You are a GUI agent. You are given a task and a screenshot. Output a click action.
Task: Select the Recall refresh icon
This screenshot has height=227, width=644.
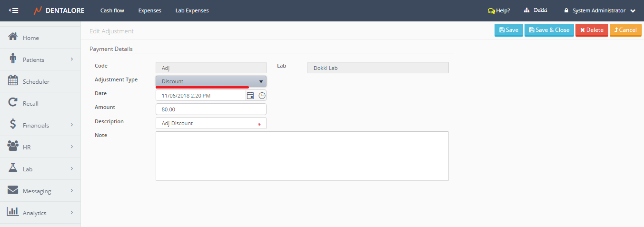(x=13, y=103)
